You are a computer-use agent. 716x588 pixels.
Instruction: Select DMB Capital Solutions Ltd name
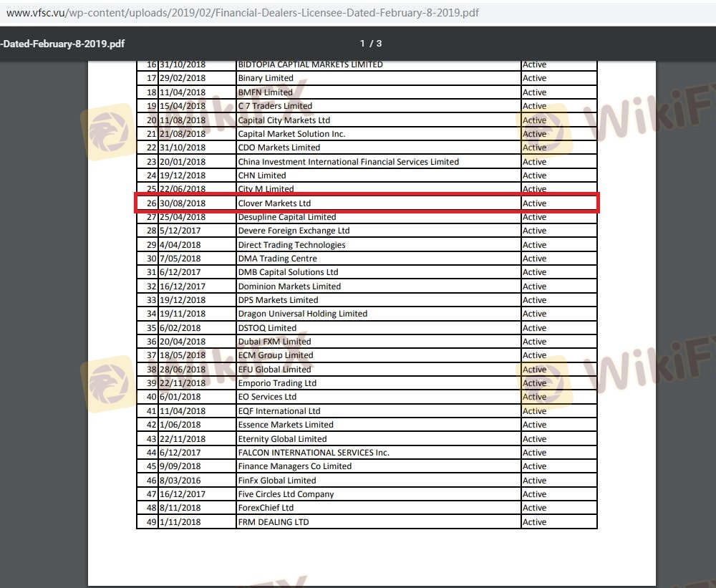click(288, 272)
